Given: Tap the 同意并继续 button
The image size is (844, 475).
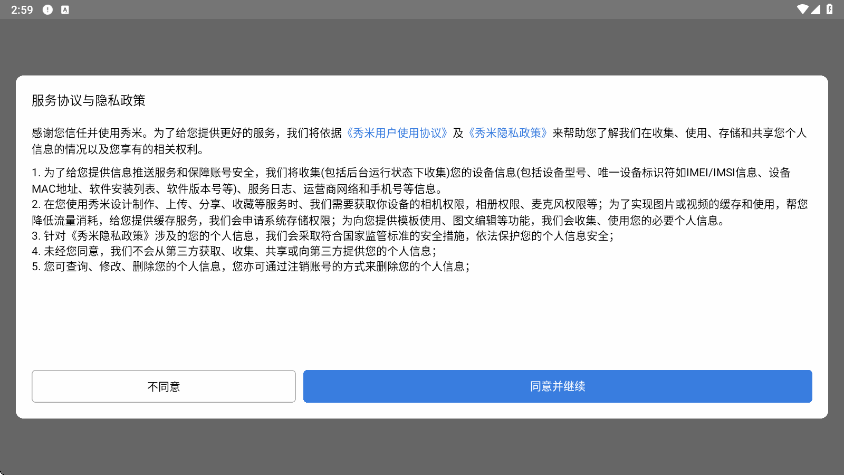Looking at the screenshot, I should (557, 386).
